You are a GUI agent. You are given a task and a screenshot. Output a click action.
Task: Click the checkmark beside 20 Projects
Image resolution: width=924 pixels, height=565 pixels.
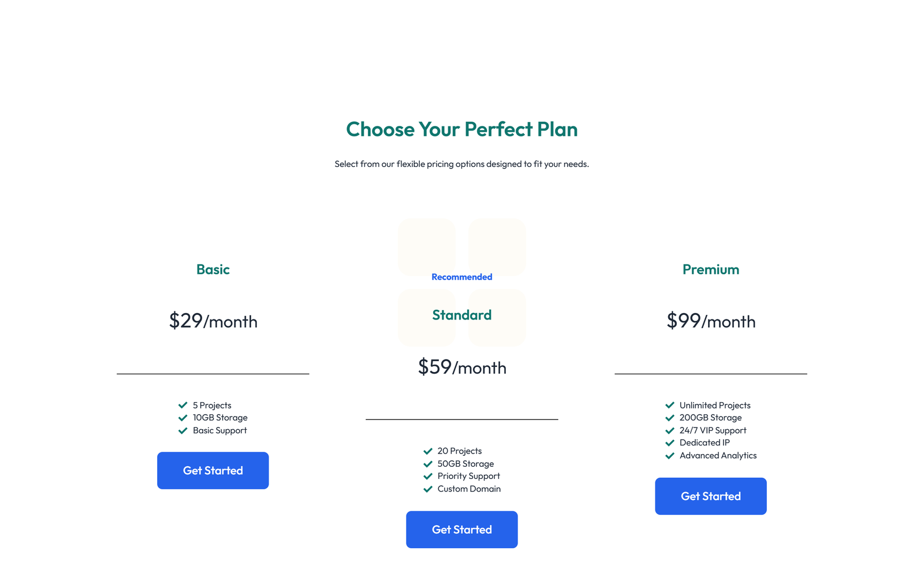(427, 451)
